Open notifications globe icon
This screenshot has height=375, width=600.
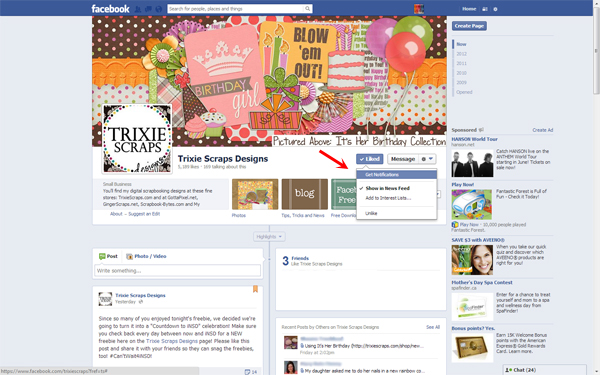click(158, 9)
